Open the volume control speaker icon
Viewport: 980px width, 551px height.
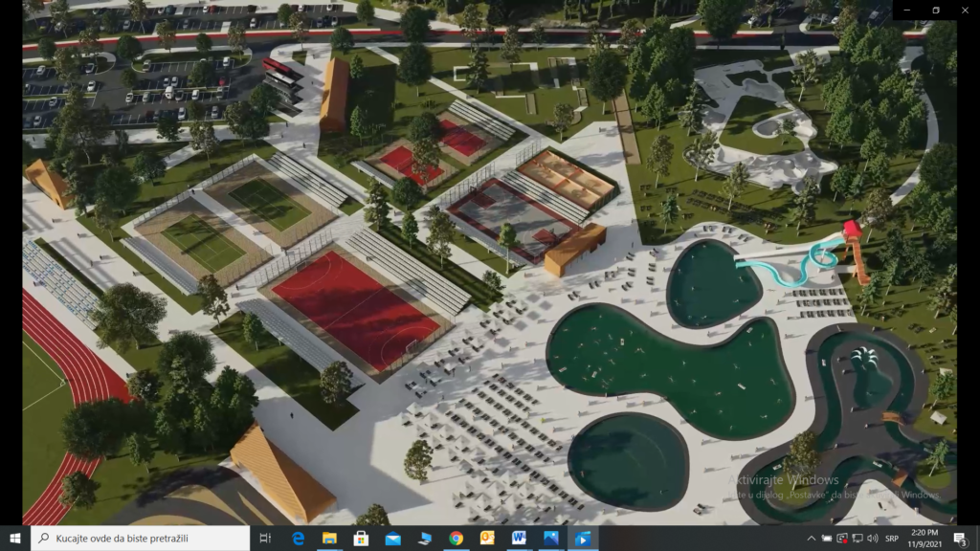point(873,538)
